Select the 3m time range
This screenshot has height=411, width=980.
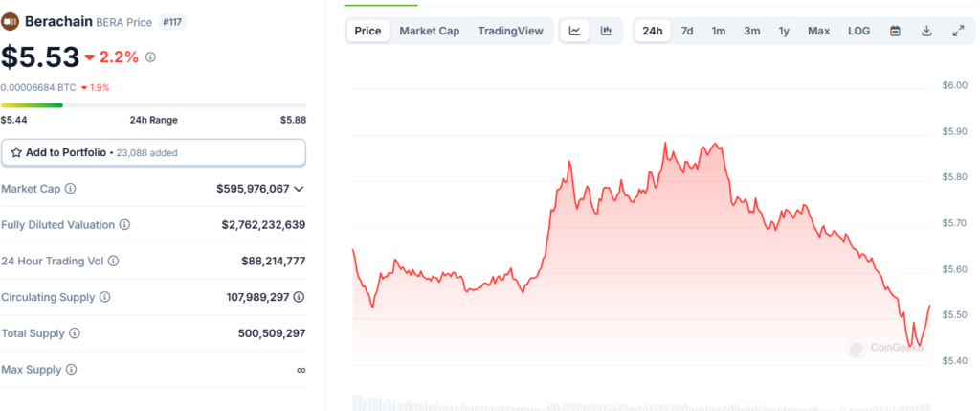tap(752, 31)
